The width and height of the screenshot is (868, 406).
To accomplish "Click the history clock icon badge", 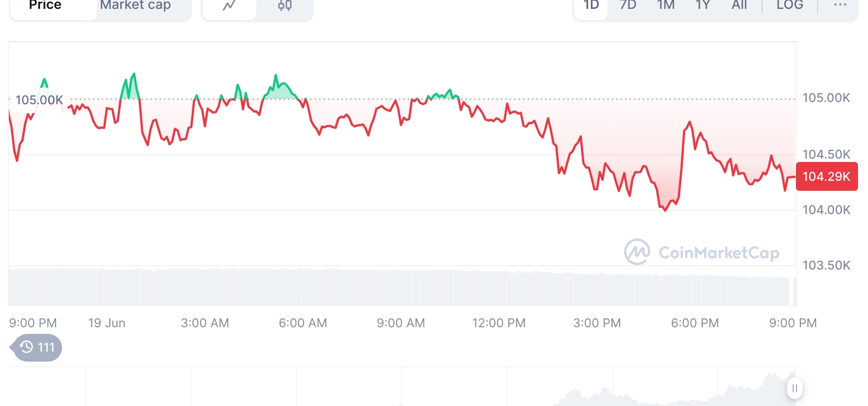I will tap(37, 348).
